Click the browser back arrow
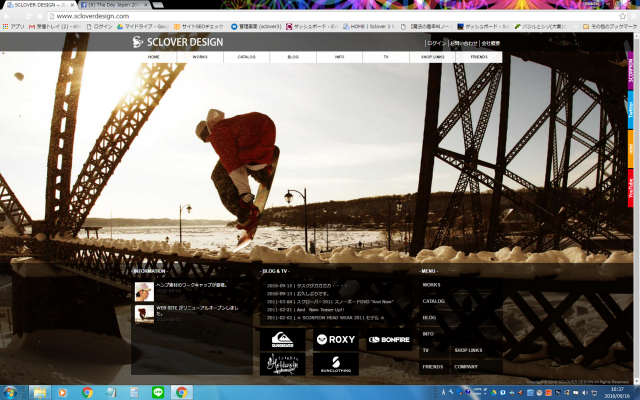Viewport: 640px width, 400px height. coord(7,16)
